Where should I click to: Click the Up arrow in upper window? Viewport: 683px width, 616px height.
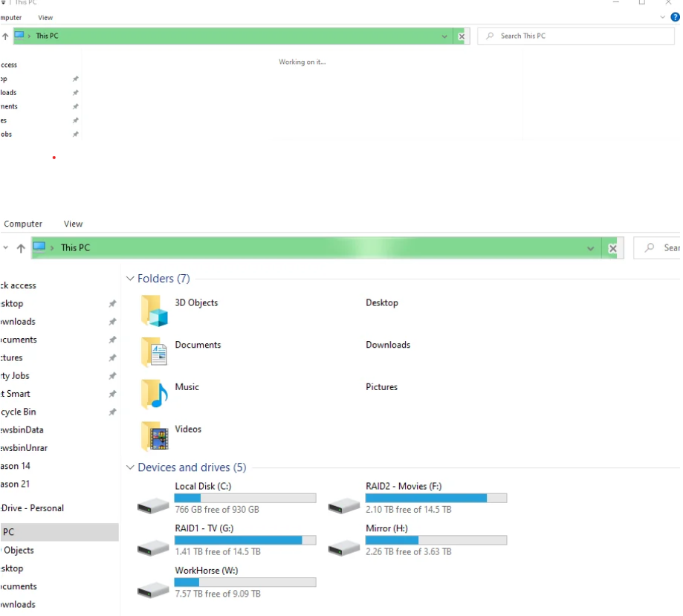tap(5, 36)
